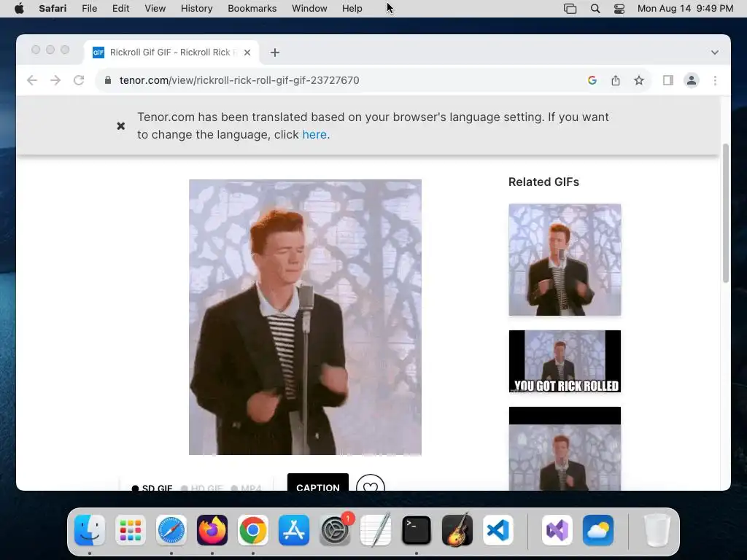Open Visual Studio Code from dock
The height and width of the screenshot is (560, 747).
click(498, 530)
